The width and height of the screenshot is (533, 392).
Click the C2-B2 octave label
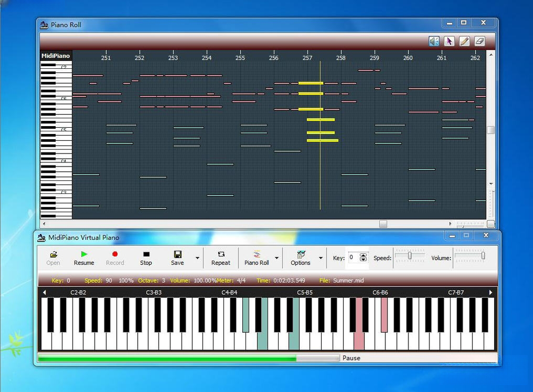pyautogui.click(x=78, y=292)
